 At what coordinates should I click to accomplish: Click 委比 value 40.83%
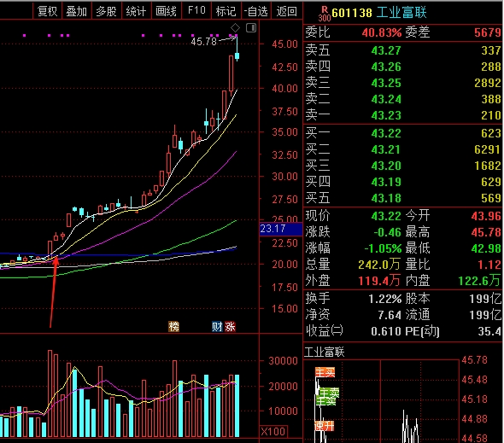(x=382, y=32)
